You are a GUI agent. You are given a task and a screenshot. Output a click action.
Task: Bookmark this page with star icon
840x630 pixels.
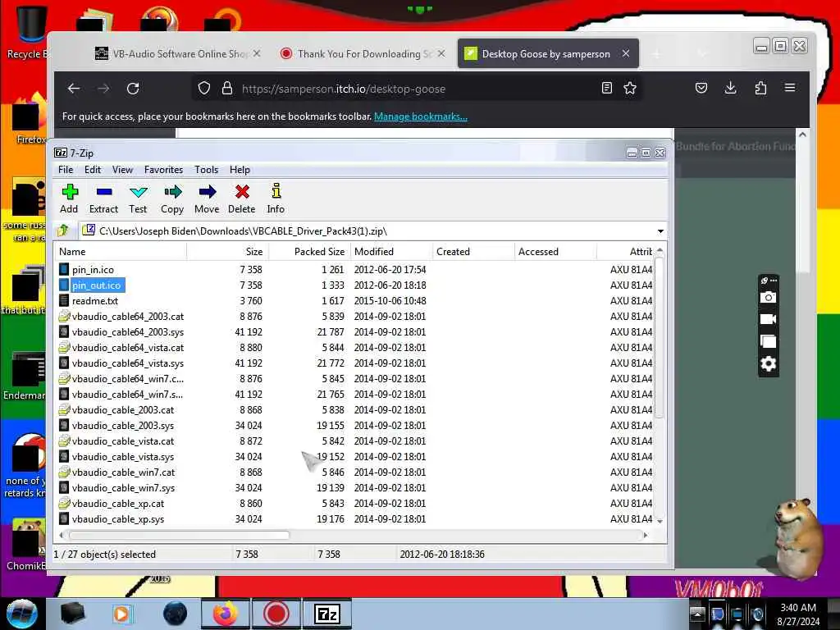pos(630,89)
